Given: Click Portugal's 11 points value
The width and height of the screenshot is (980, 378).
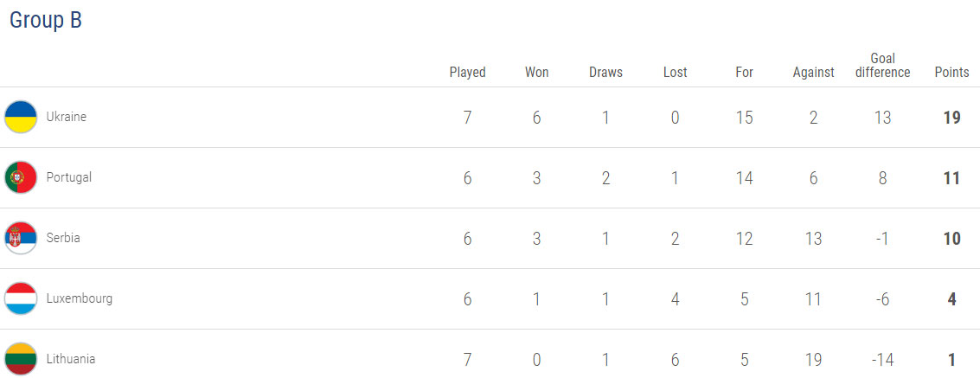Looking at the screenshot, I should click(x=951, y=178).
